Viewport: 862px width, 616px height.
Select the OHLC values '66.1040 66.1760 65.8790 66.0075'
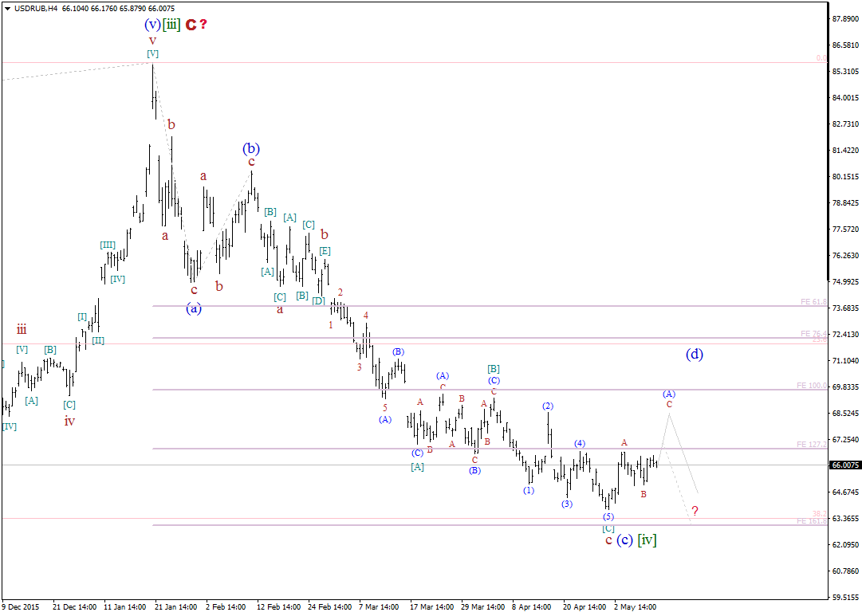[x=118, y=8]
